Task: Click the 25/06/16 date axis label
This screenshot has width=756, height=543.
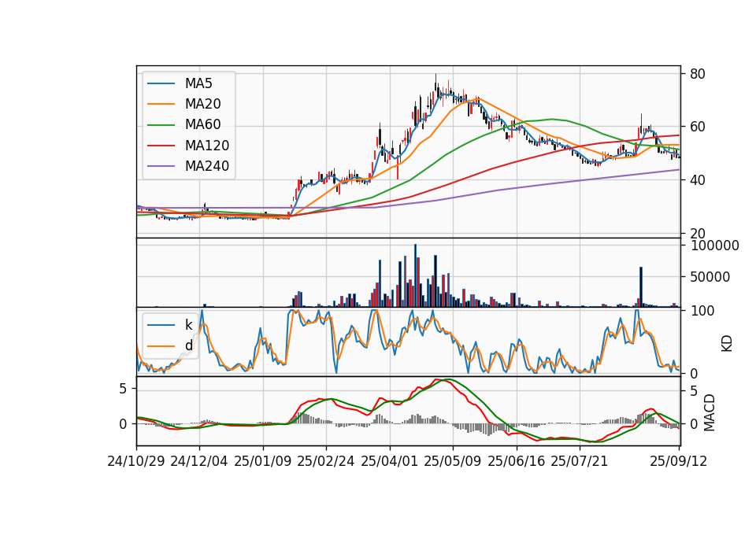Action: pyautogui.click(x=517, y=461)
